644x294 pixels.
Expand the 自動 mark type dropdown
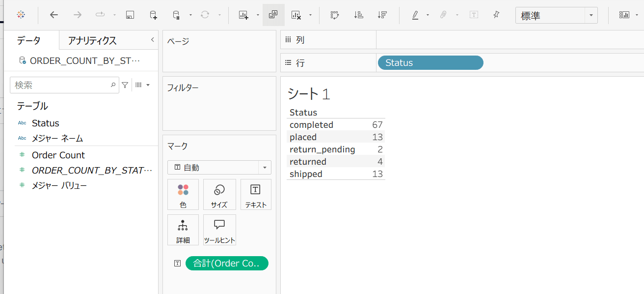[x=265, y=168]
